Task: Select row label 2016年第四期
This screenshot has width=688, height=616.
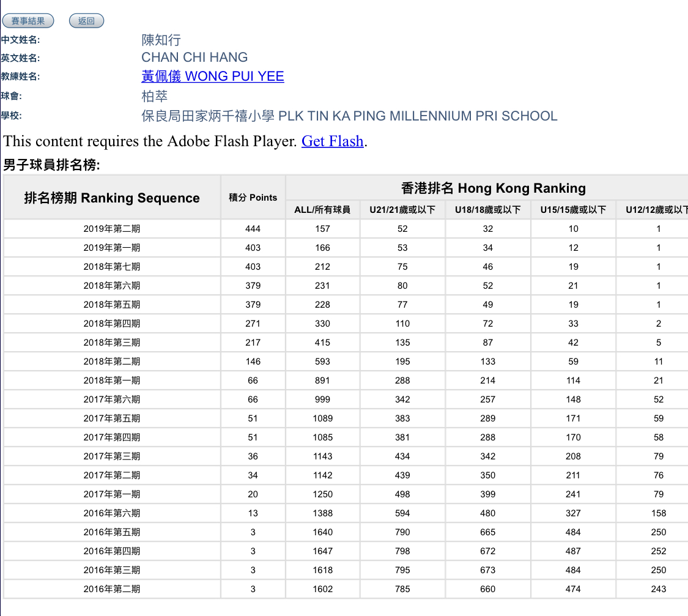Action: (x=112, y=551)
